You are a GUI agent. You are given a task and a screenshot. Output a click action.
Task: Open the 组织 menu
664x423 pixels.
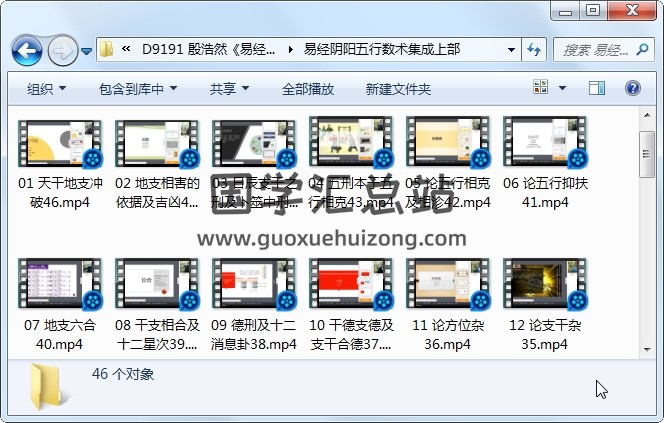coord(46,89)
